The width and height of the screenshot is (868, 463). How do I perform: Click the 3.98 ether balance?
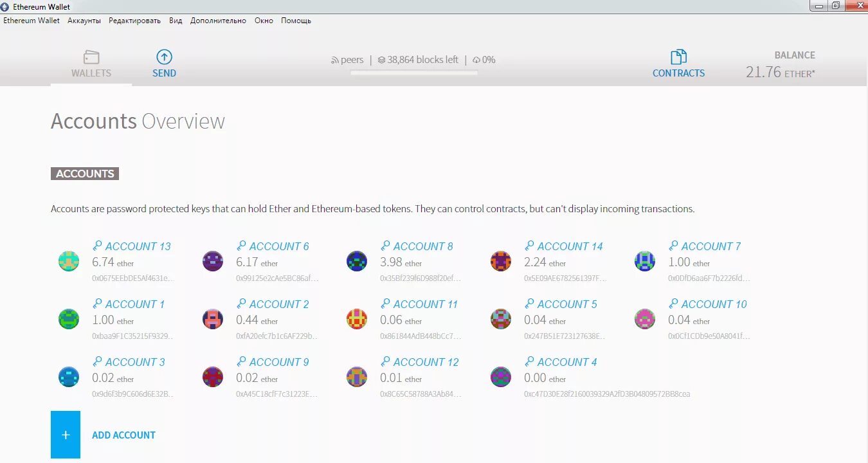(x=401, y=262)
